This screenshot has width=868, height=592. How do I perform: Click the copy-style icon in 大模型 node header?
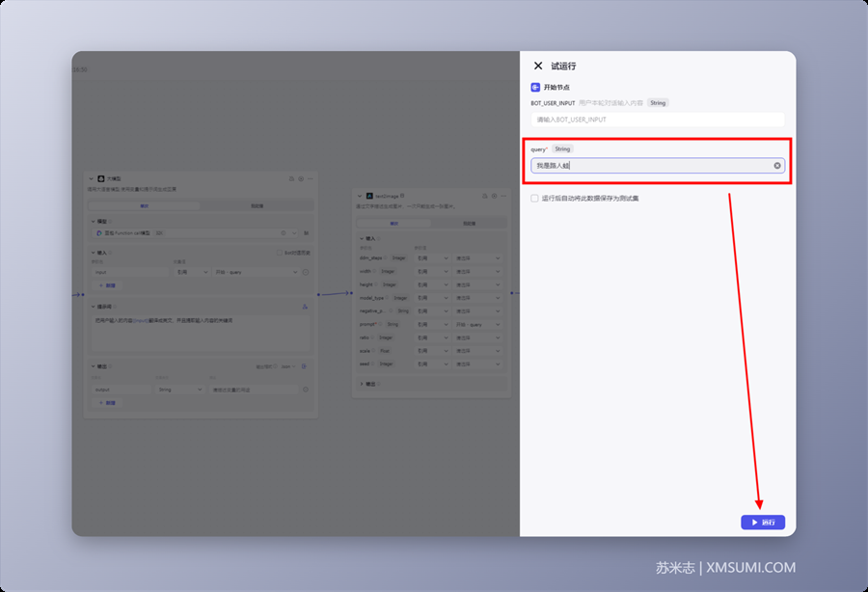pyautogui.click(x=291, y=178)
